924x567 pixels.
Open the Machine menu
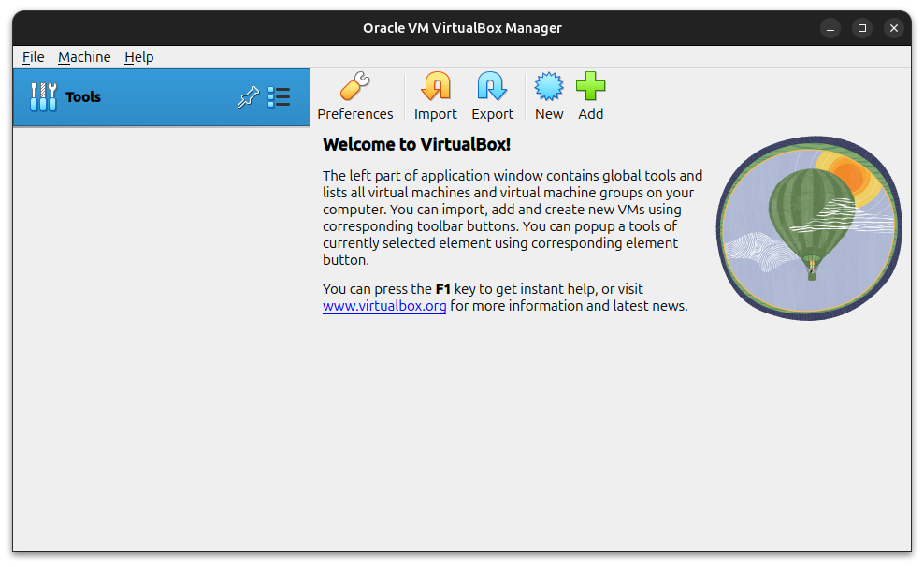pyautogui.click(x=84, y=57)
